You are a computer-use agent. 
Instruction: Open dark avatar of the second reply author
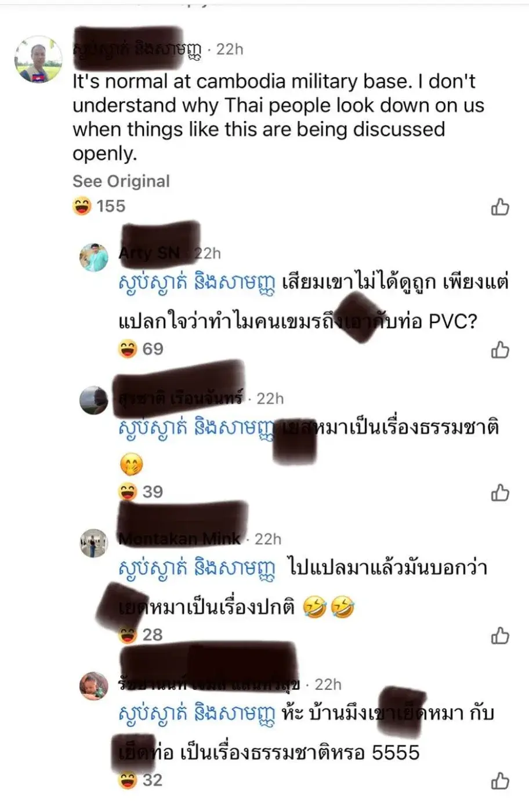(94, 400)
